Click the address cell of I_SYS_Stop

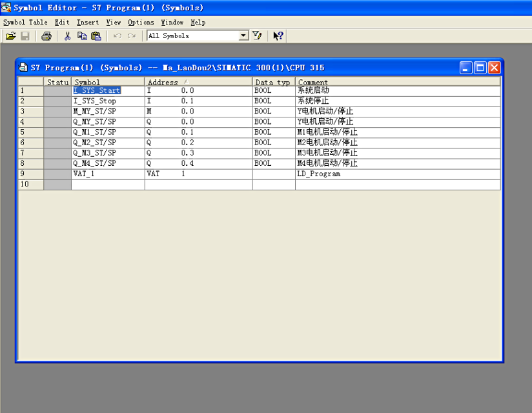click(198, 101)
